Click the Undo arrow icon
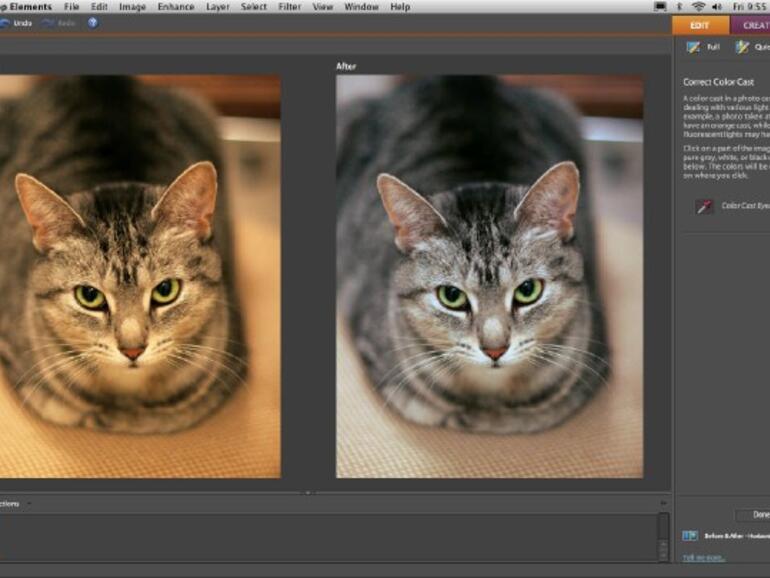This screenshot has height=578, width=770. 6,23
